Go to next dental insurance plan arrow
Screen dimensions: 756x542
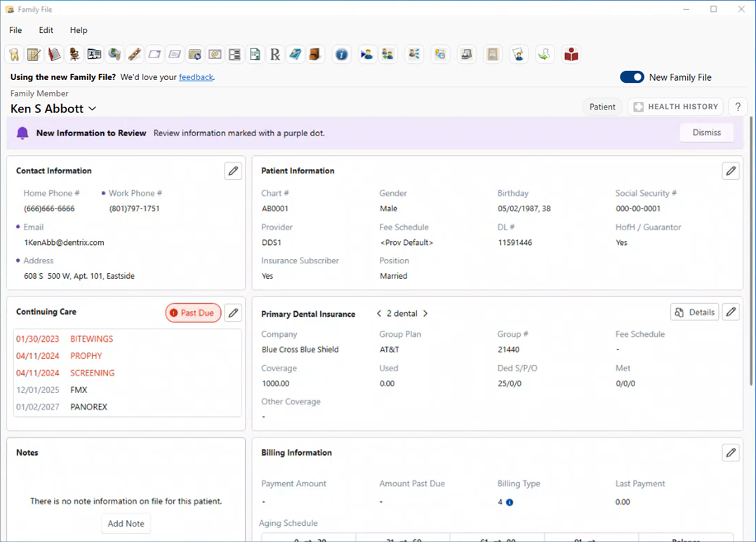[x=425, y=314]
